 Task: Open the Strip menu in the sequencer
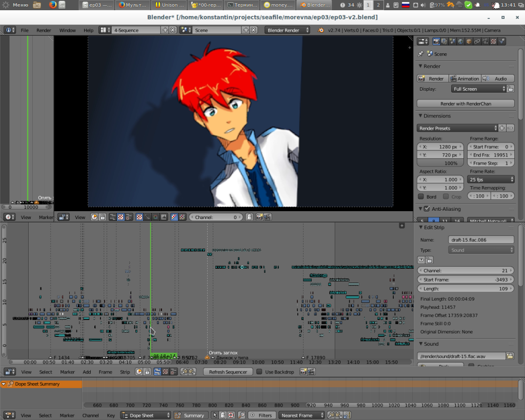click(x=125, y=372)
